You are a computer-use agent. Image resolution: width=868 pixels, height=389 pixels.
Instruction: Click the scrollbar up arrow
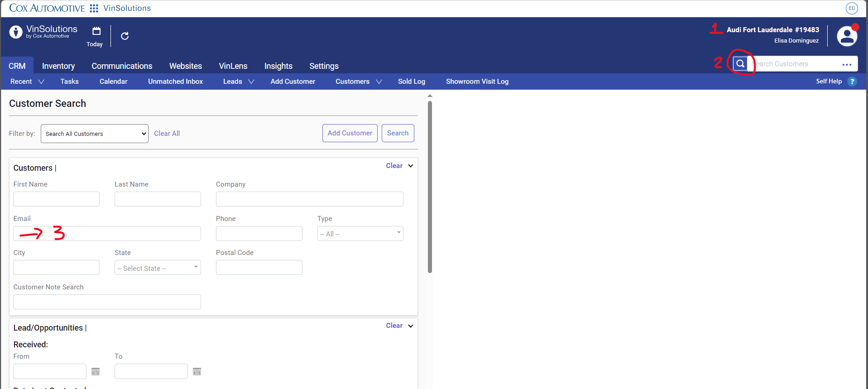430,96
